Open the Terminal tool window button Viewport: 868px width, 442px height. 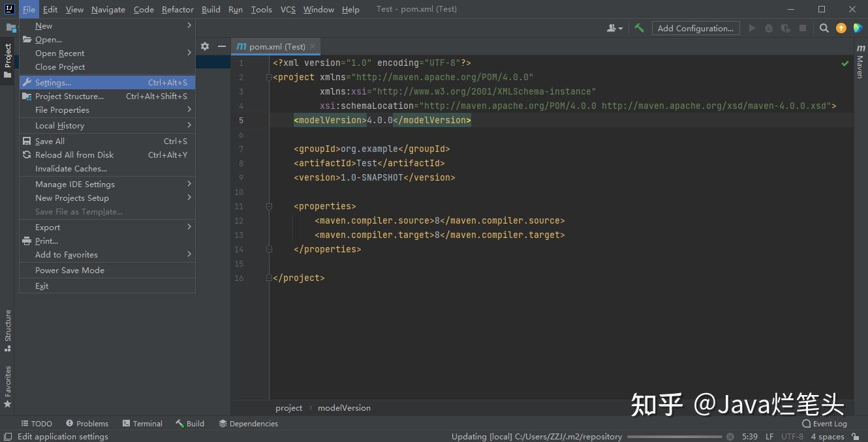142,423
